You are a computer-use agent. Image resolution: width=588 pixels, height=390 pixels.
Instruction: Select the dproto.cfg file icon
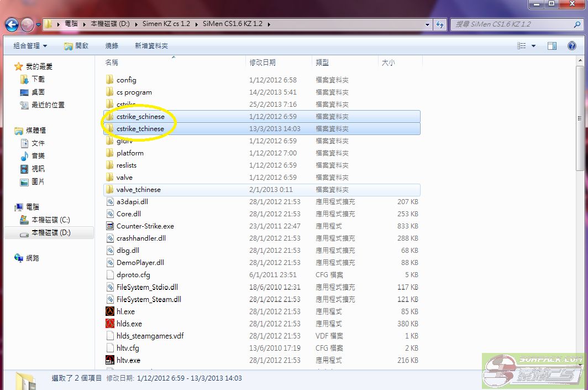coord(110,275)
